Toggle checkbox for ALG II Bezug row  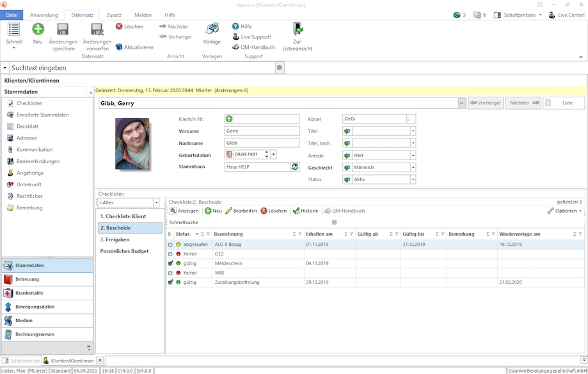tap(170, 244)
